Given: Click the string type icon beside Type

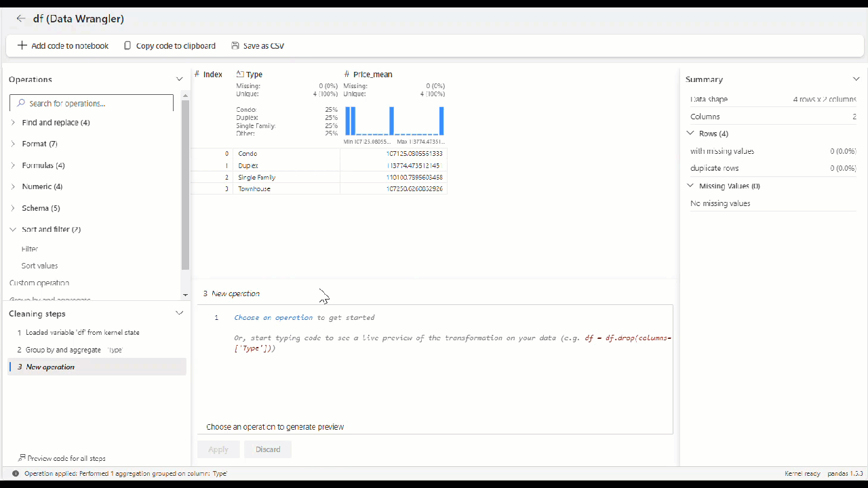Looking at the screenshot, I should pos(240,74).
